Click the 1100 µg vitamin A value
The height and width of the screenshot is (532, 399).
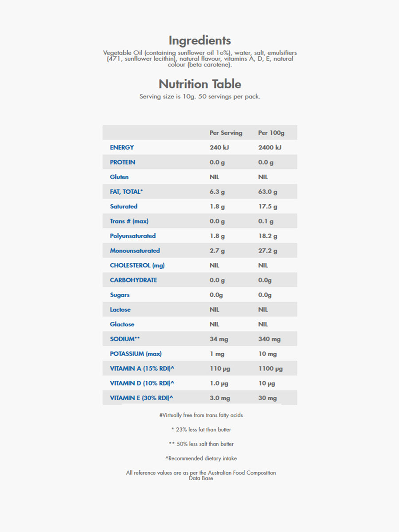[270, 368]
